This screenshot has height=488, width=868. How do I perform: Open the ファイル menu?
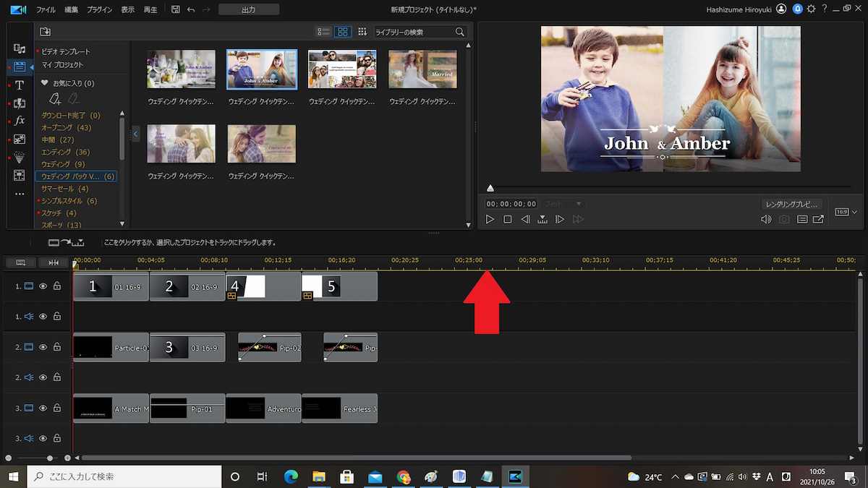pos(46,9)
